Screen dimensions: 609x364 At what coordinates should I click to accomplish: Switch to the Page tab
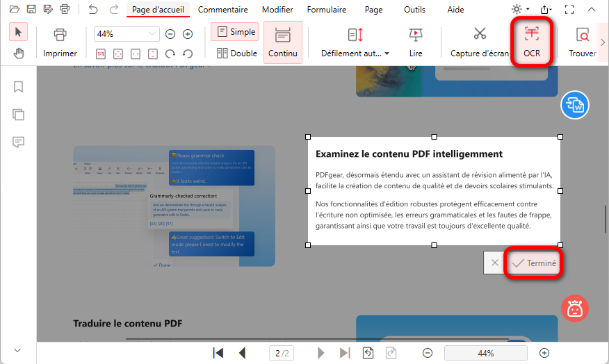373,10
